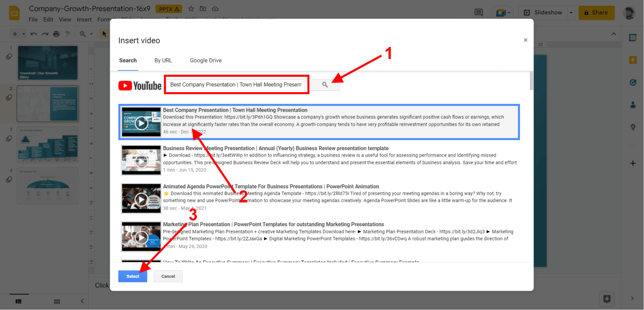Image resolution: width=644 pixels, height=310 pixels.
Task: Click the YouTube search magnifier icon
Action: (325, 85)
